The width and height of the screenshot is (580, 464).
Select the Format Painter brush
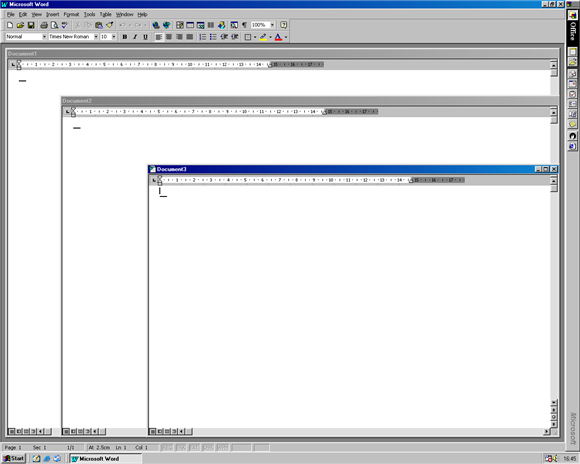109,25
